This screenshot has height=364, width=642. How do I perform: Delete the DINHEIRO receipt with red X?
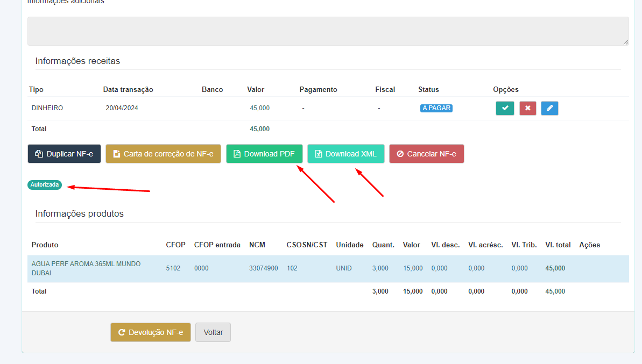(x=528, y=109)
